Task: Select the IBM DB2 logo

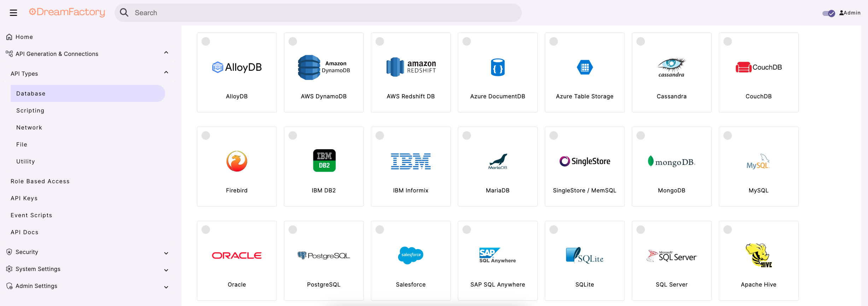Action: coord(324,161)
